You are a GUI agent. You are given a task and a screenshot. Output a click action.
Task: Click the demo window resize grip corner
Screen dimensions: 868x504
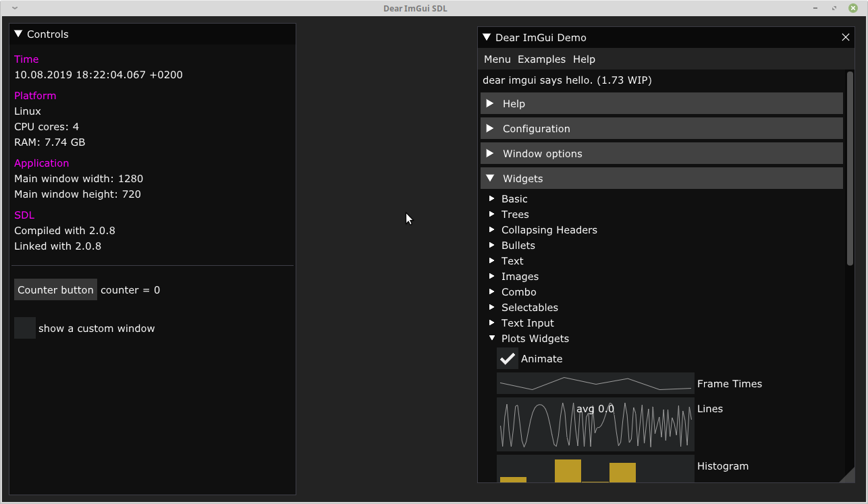coord(848,476)
